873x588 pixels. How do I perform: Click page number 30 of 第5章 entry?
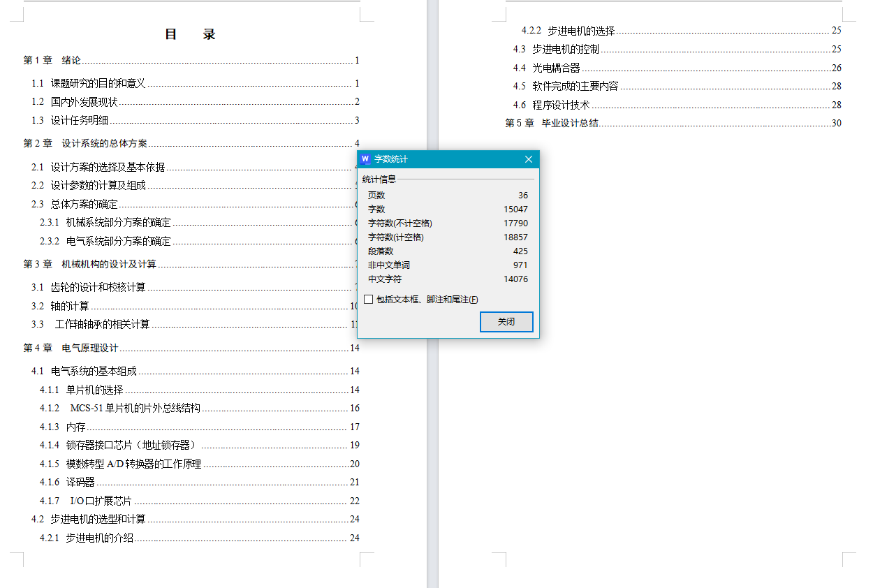click(837, 123)
